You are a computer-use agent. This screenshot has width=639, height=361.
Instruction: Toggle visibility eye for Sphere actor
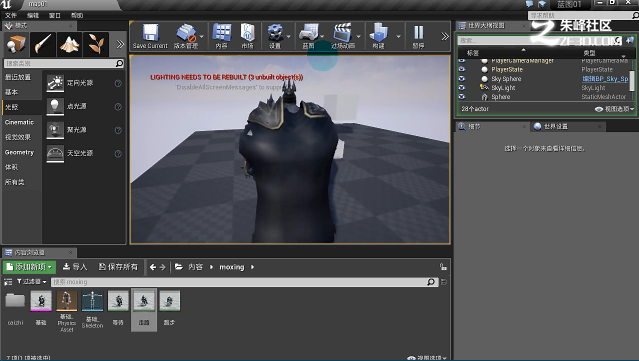462,97
